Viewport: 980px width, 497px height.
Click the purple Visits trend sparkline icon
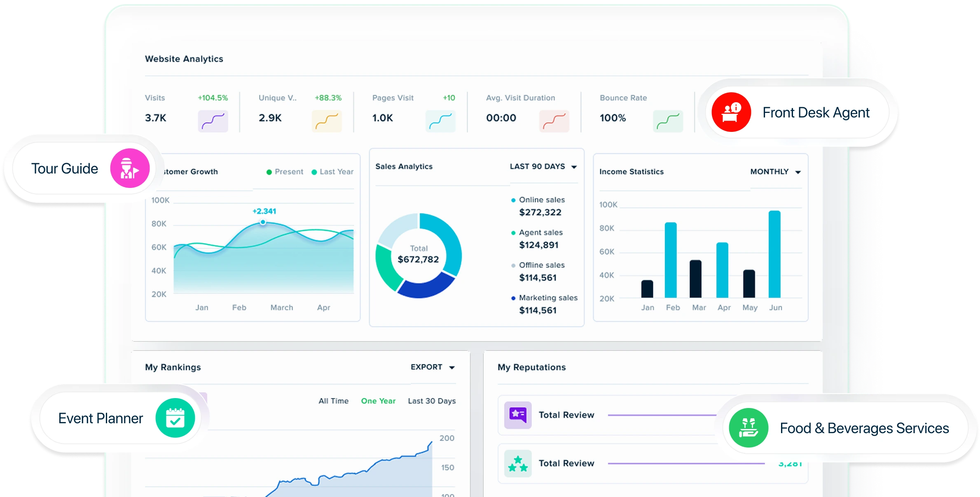213,121
